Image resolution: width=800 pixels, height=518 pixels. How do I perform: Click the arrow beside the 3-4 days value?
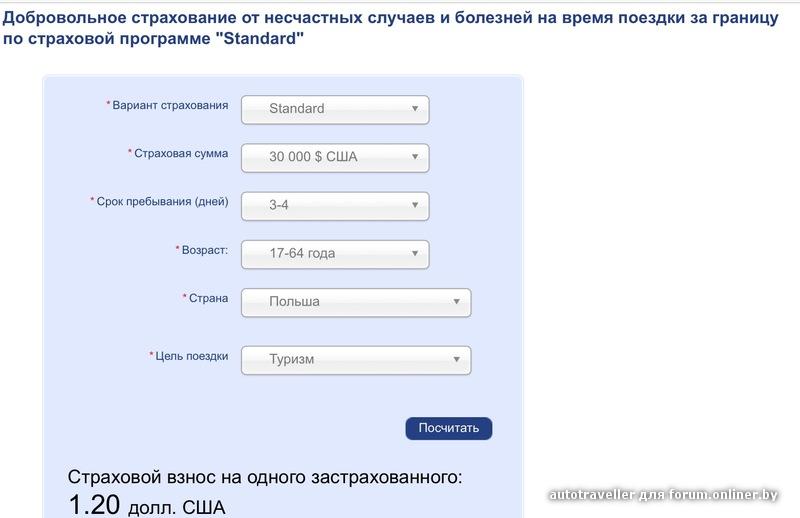(x=415, y=206)
